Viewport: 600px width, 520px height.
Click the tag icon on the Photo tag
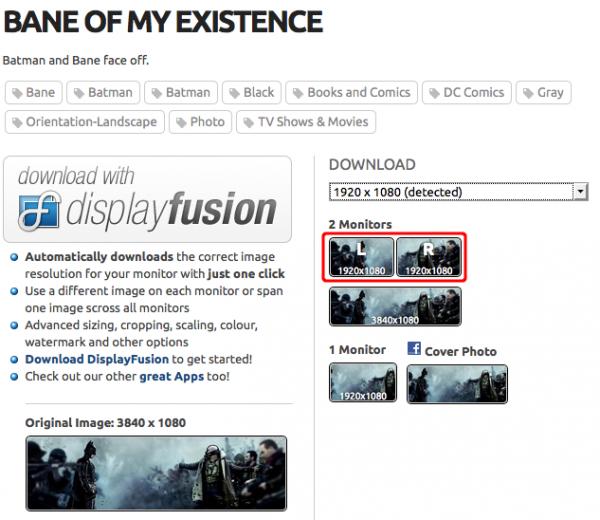tap(181, 122)
